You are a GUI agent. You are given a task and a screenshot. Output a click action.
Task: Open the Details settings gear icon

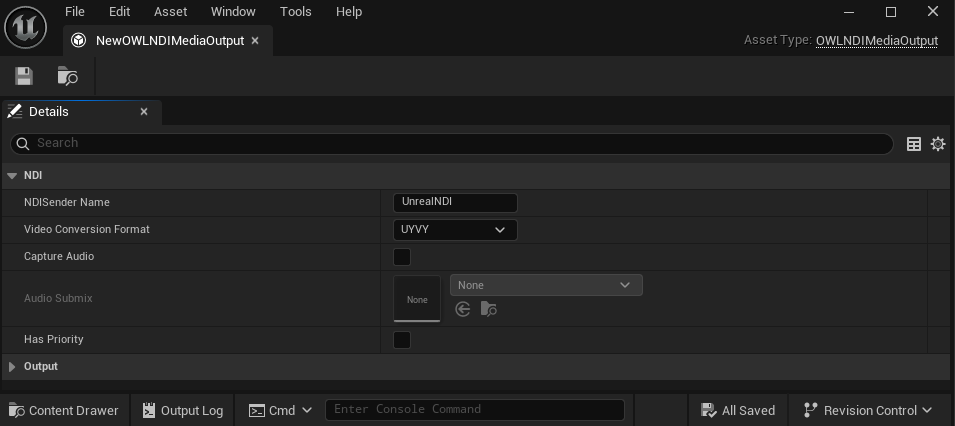pyautogui.click(x=937, y=144)
